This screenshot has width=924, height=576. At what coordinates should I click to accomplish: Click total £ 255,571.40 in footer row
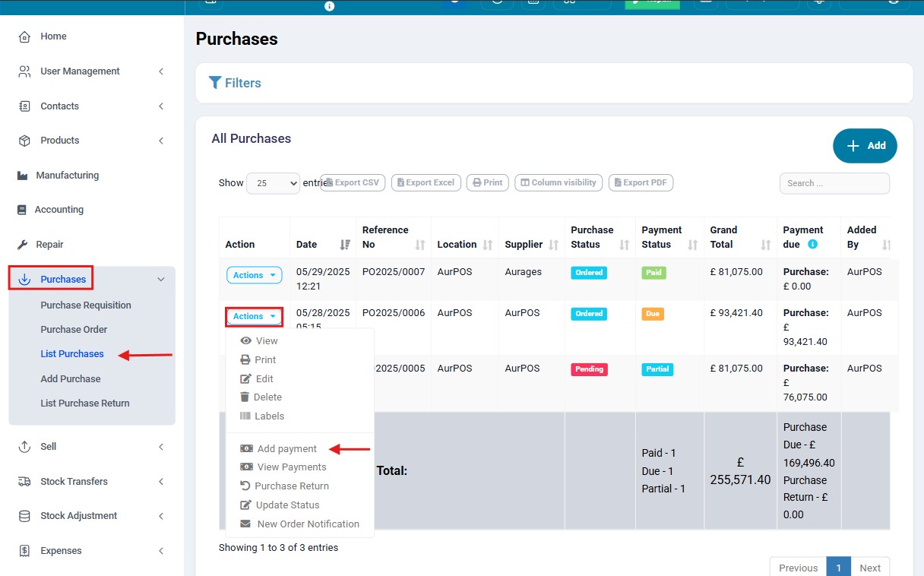pyautogui.click(x=740, y=471)
